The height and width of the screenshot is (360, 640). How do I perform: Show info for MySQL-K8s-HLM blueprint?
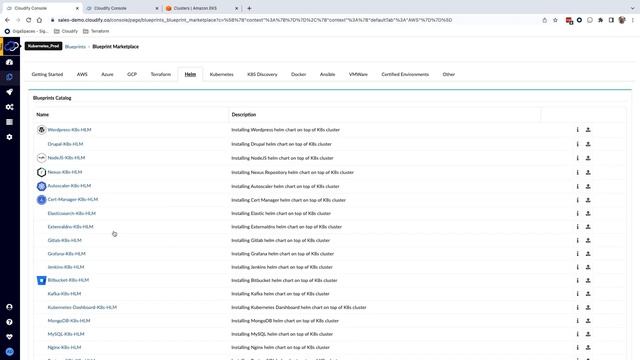tap(578, 334)
